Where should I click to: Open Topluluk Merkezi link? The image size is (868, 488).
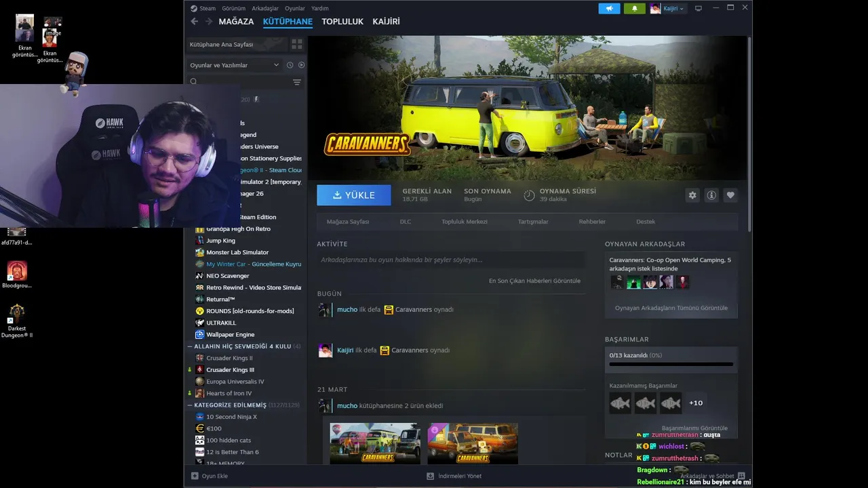coord(465,222)
